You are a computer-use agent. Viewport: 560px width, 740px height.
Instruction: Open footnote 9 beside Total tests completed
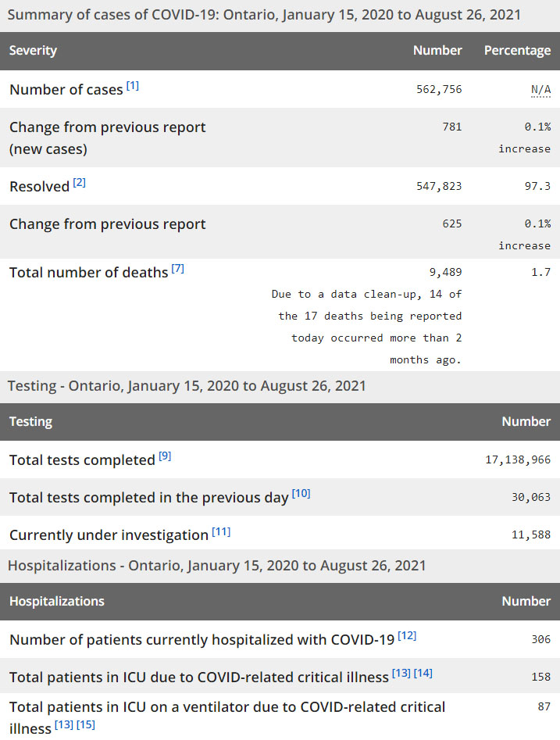(165, 456)
